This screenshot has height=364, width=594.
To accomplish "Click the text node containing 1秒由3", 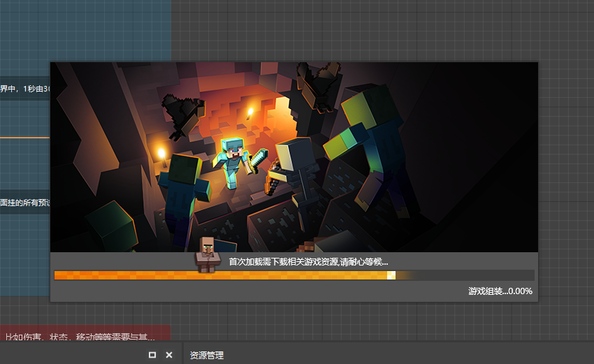I will point(25,89).
